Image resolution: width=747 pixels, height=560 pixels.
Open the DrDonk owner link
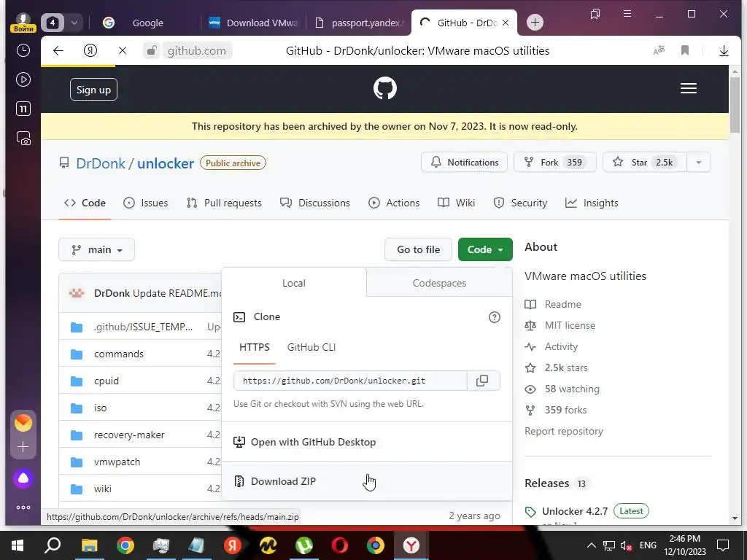click(101, 163)
